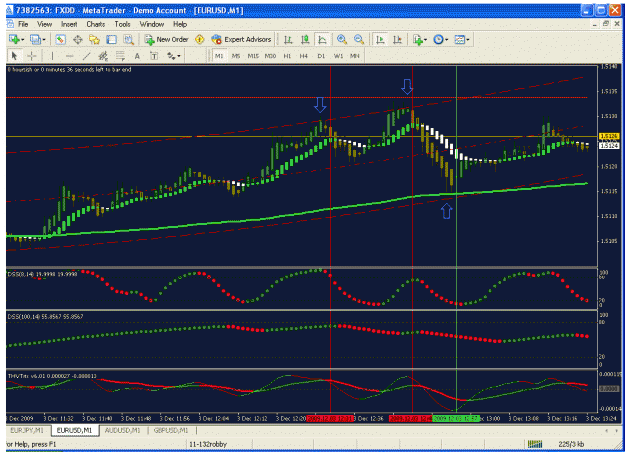Select the Vertical Line drawing tool
The width and height of the screenshot is (625, 452).
pos(52,56)
